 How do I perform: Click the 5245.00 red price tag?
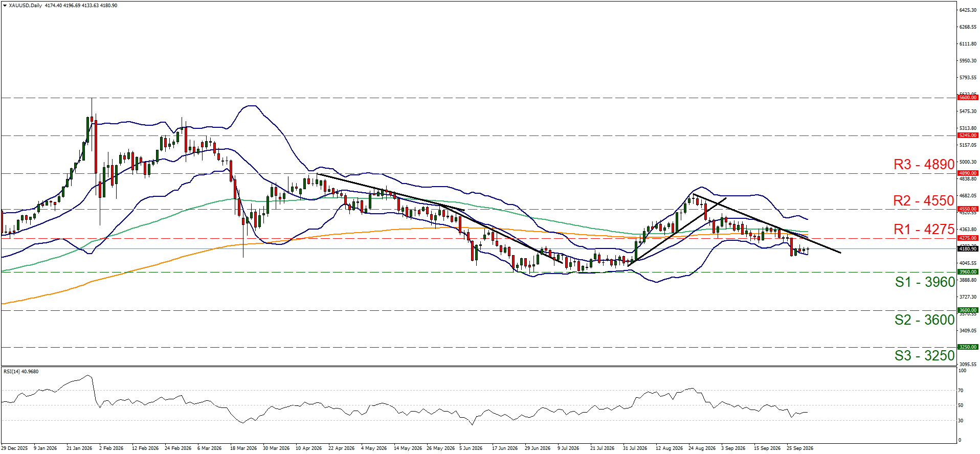click(x=968, y=136)
